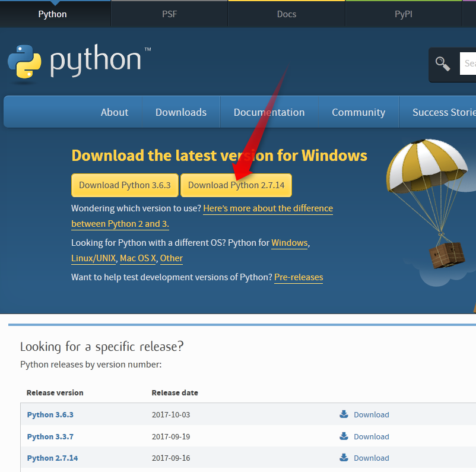This screenshot has height=472, width=476.
Task: Click download icon for Python 2.7.14 row
Action: (x=344, y=458)
